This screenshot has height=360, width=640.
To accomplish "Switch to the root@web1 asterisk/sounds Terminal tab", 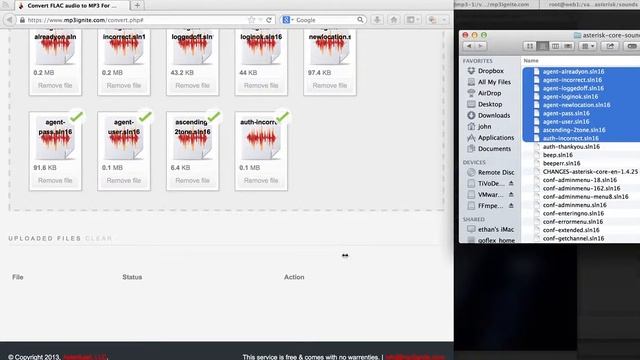I will (590, 4).
